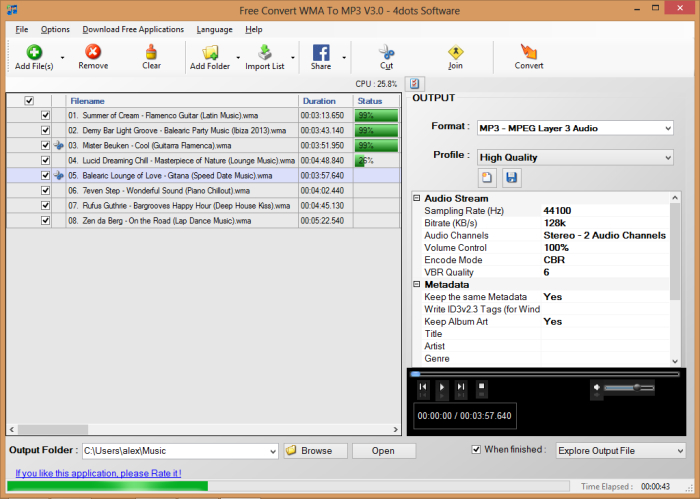Screen dimensions: 700x499
Task: Click the Add File(s) toolbar icon
Action: click(34, 52)
